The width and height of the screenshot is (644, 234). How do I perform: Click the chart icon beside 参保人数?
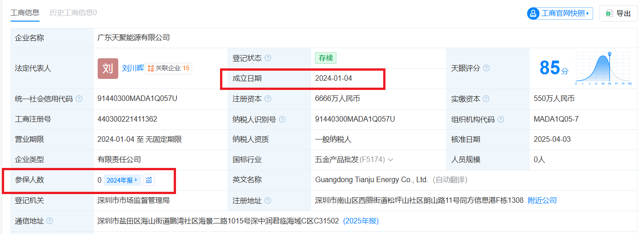(x=149, y=180)
